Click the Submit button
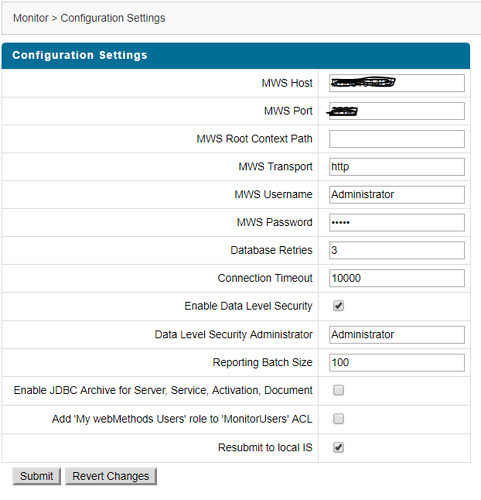 pos(37,476)
